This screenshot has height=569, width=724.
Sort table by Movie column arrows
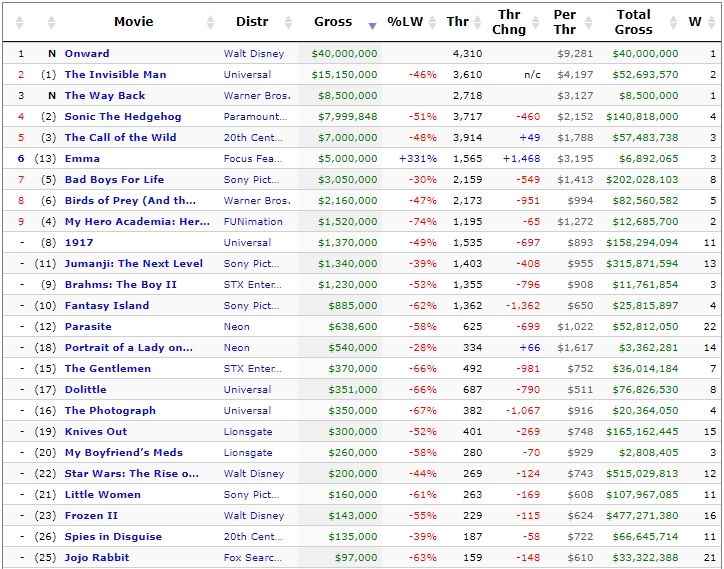coord(211,22)
